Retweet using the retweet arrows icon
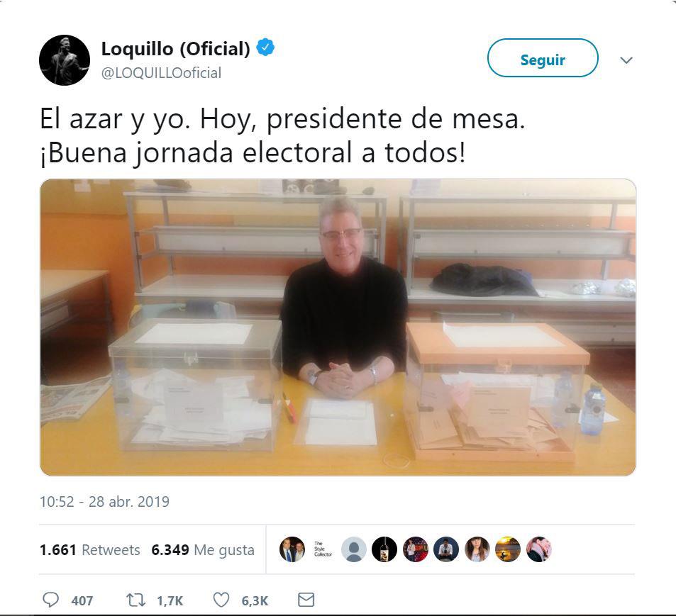The image size is (676, 616). click(x=135, y=600)
